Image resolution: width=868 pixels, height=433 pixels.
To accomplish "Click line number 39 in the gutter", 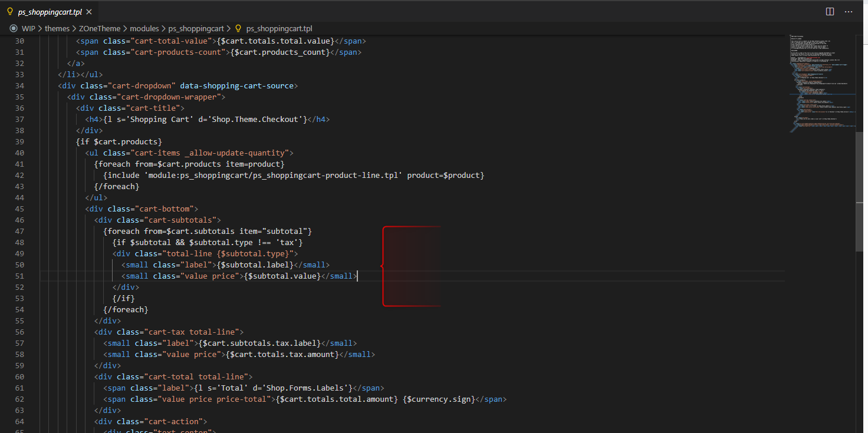I will [x=19, y=141].
